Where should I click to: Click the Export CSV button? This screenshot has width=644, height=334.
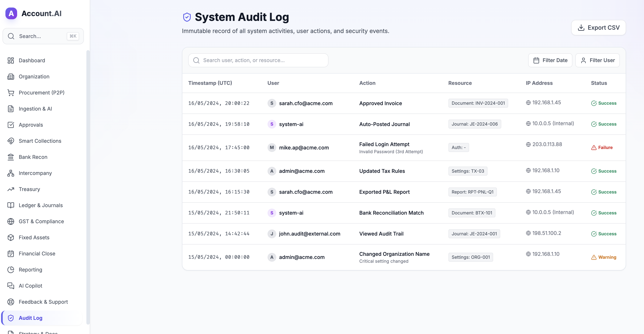pyautogui.click(x=598, y=28)
